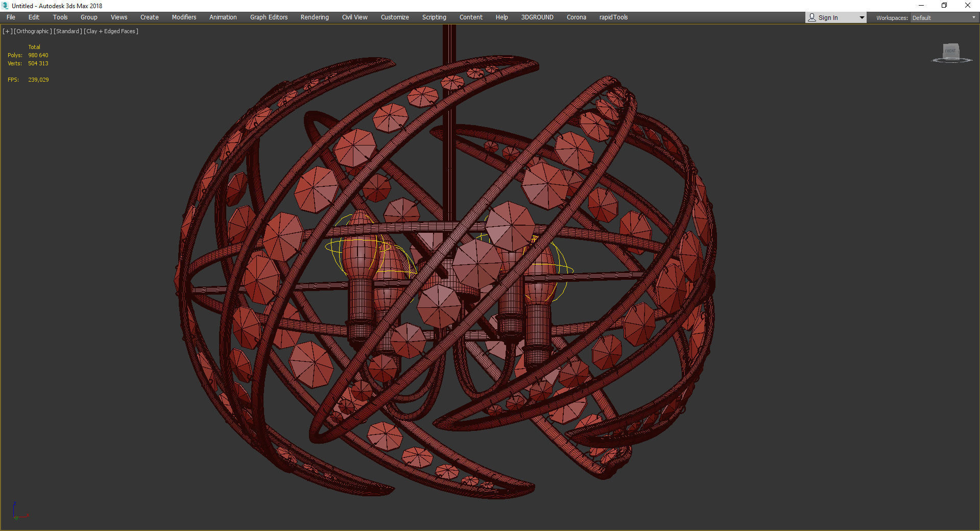
Task: Open the Create menu
Action: 150,17
